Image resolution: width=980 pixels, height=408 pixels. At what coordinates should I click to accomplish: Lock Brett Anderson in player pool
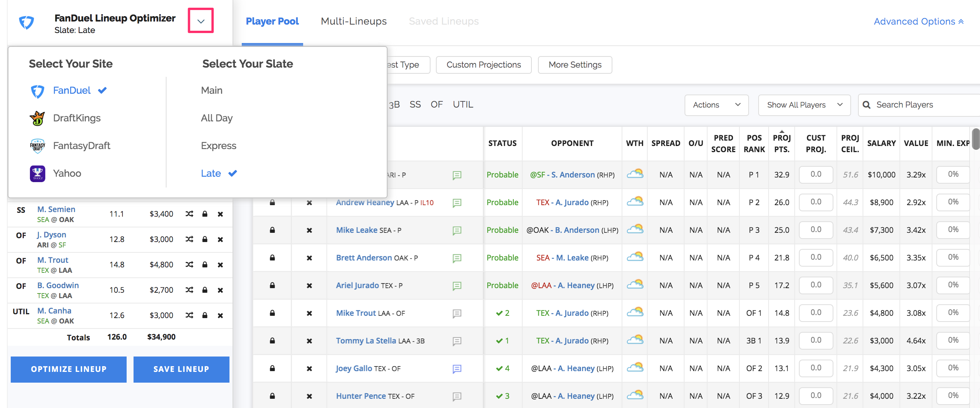(x=272, y=258)
